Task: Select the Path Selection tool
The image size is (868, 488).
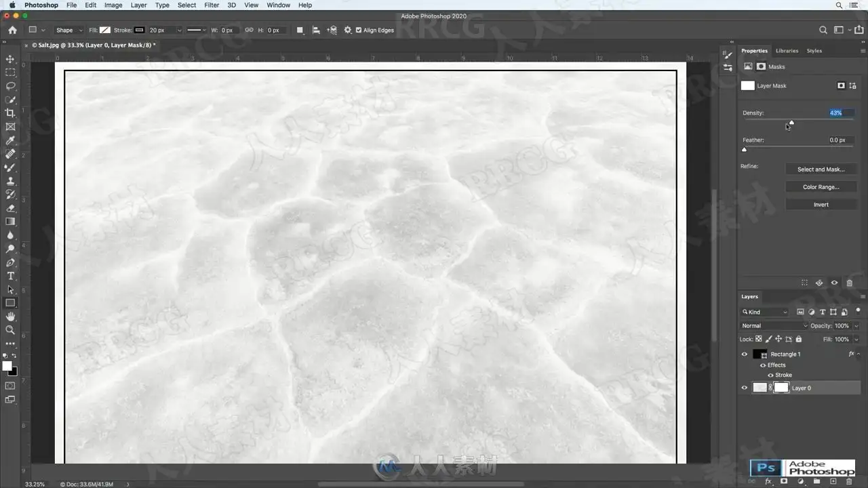Action: (x=10, y=289)
